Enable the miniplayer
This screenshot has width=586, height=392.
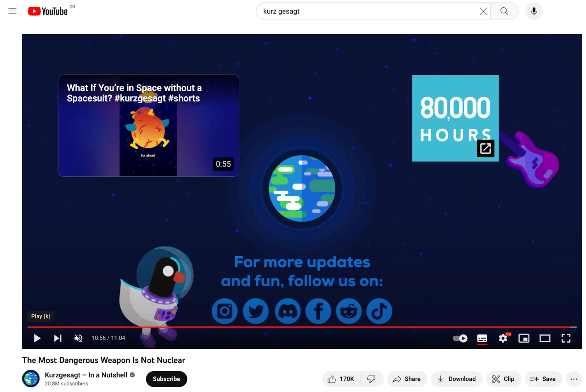tap(524, 338)
